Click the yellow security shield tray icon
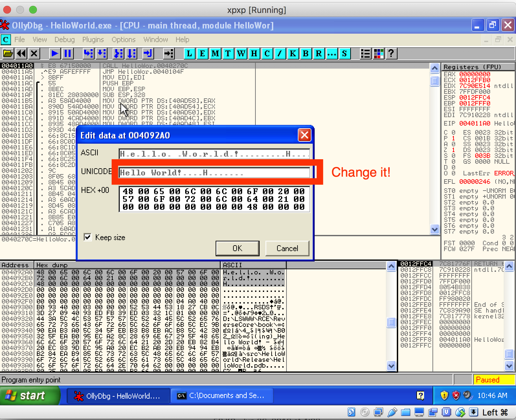 (444, 395)
